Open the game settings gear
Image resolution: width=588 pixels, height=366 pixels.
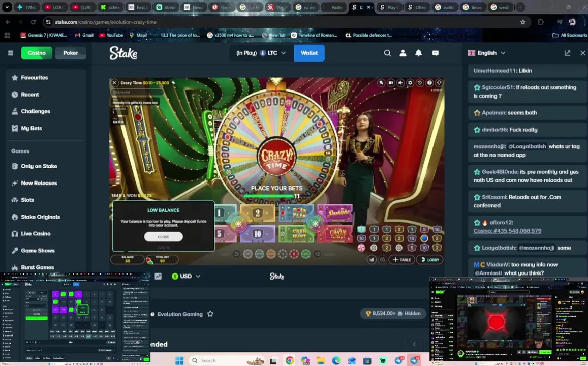click(x=410, y=82)
